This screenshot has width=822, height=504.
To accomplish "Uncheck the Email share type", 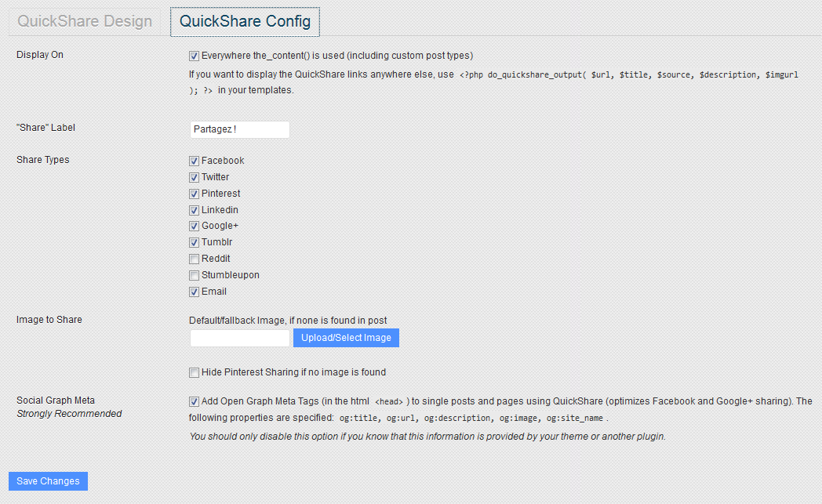I will [x=194, y=292].
